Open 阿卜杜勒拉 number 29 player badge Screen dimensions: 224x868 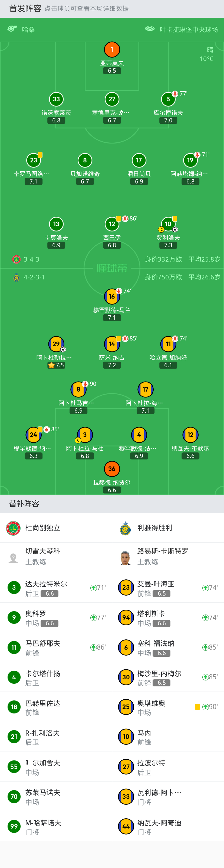tap(56, 344)
